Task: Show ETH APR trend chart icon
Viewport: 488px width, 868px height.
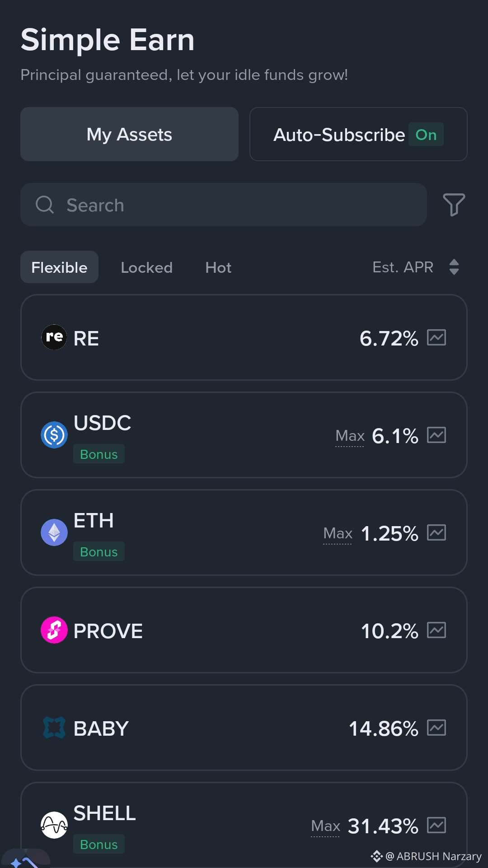Action: [436, 532]
